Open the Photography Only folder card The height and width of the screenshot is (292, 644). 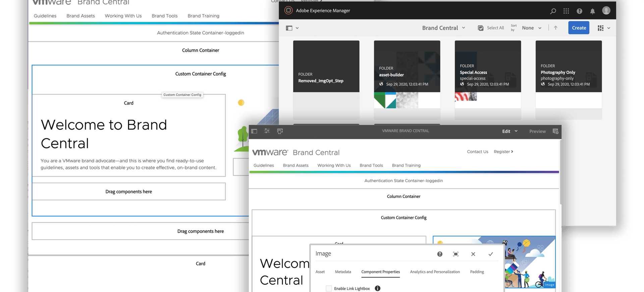(569, 80)
